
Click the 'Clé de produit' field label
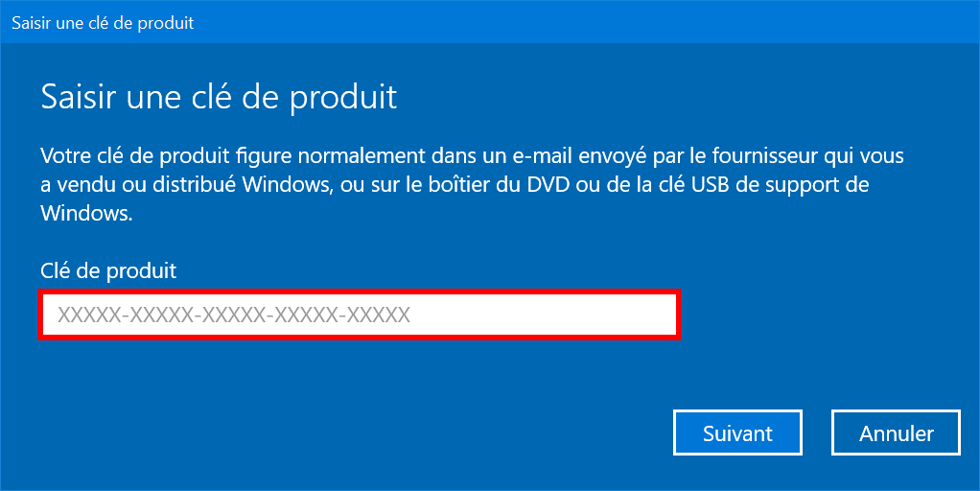pyautogui.click(x=108, y=270)
